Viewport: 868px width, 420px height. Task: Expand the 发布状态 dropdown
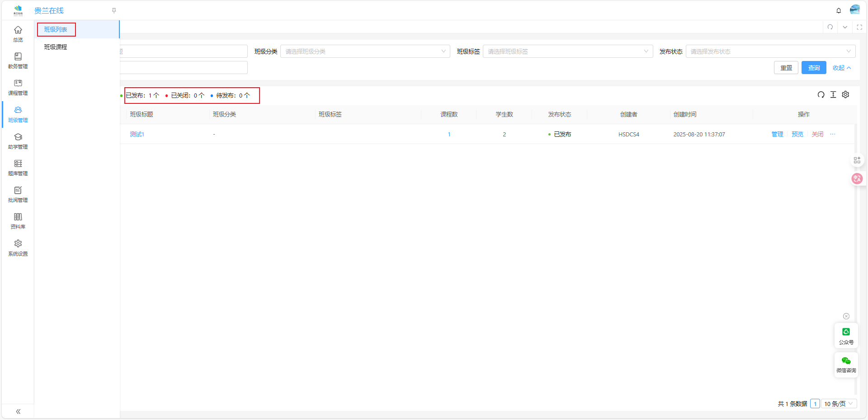(770, 51)
